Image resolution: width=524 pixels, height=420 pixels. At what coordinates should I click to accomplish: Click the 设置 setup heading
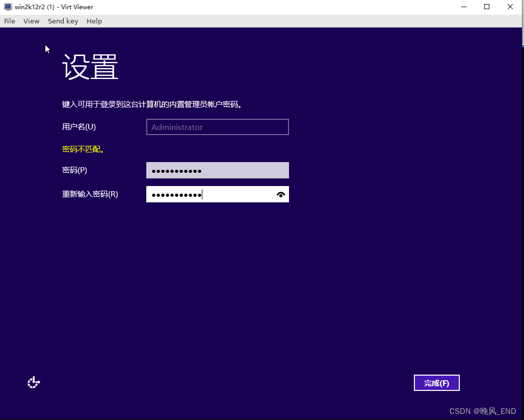pyautogui.click(x=90, y=66)
